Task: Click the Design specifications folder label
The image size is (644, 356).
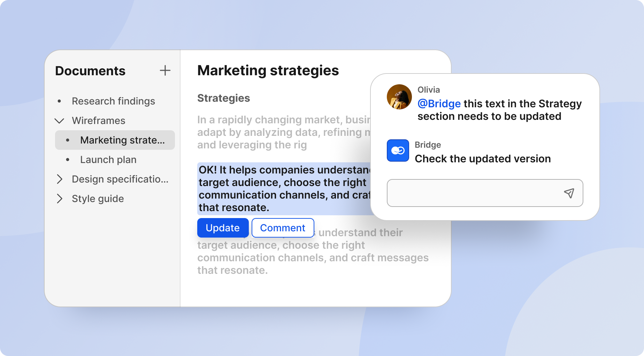Action: (120, 179)
